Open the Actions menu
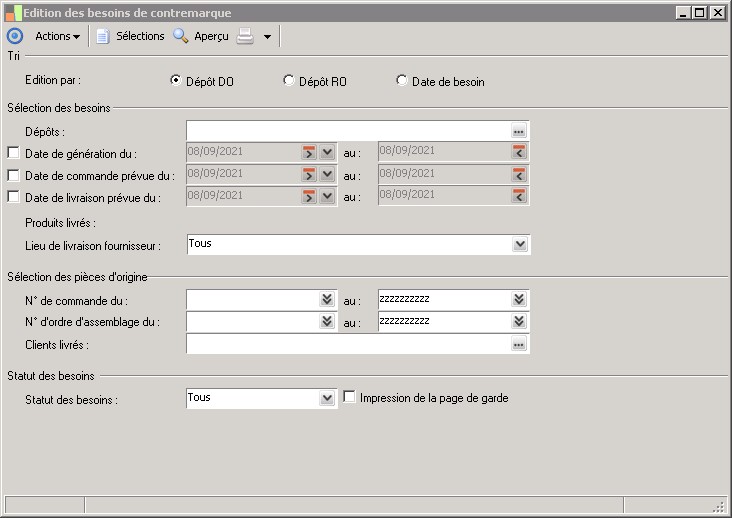The width and height of the screenshot is (732, 518). click(x=57, y=36)
